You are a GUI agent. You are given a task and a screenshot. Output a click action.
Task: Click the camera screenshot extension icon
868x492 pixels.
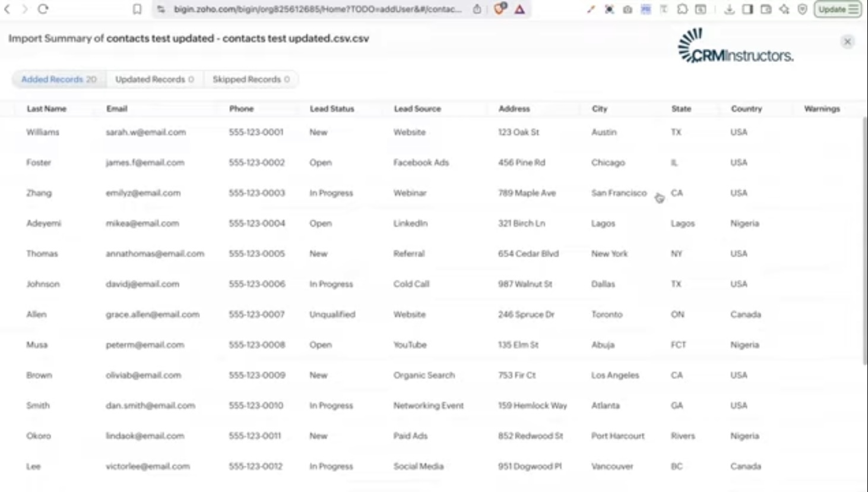coord(627,9)
